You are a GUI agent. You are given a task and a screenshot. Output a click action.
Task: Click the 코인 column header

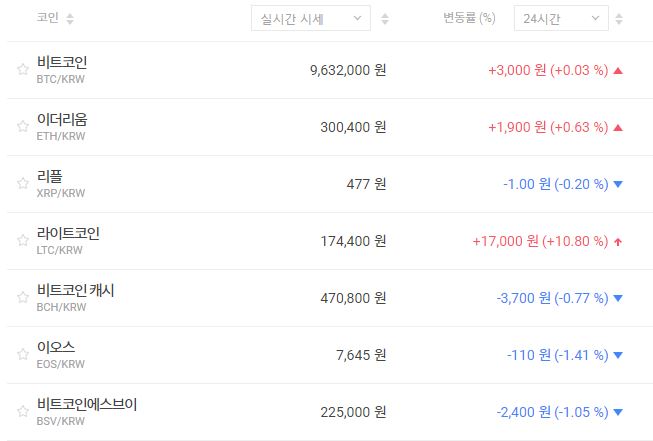[x=47, y=19]
